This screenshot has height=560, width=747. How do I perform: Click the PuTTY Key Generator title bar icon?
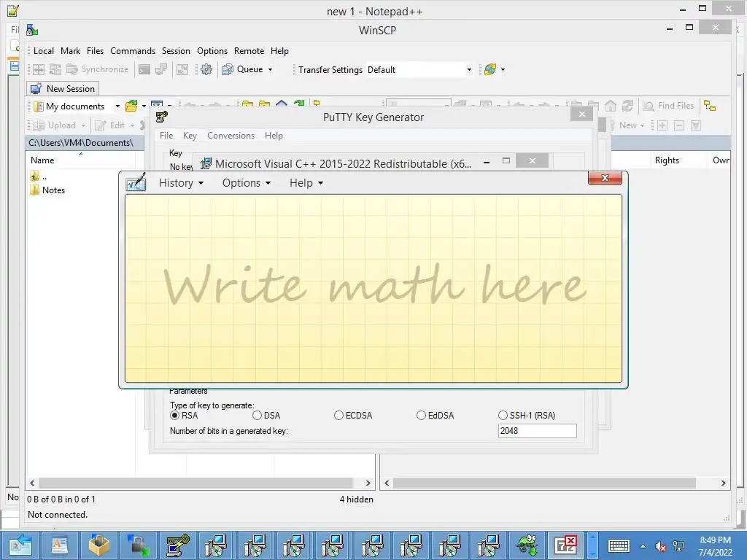[x=162, y=117]
